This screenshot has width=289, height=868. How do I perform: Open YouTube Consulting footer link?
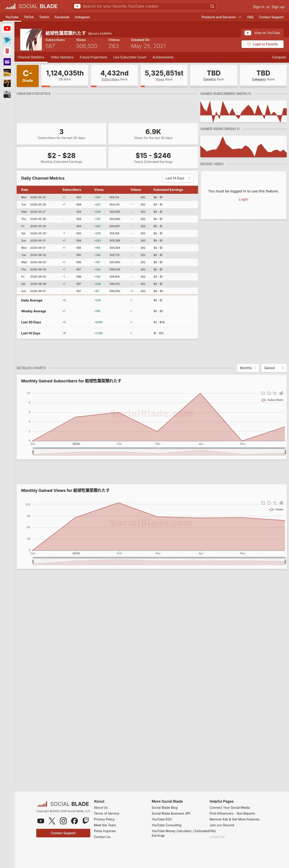tap(167, 825)
